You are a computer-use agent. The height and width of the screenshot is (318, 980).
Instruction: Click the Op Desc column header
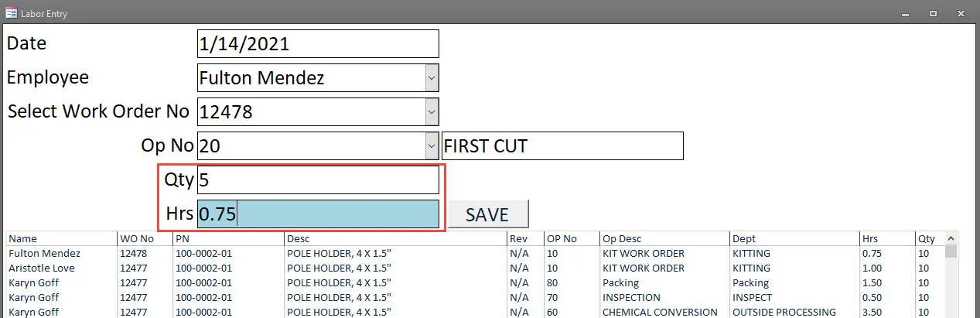[622, 239]
